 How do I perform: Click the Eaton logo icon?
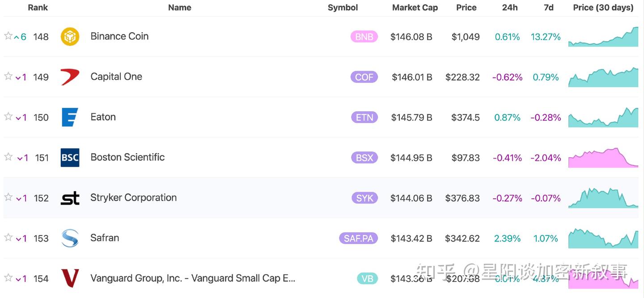coord(70,117)
